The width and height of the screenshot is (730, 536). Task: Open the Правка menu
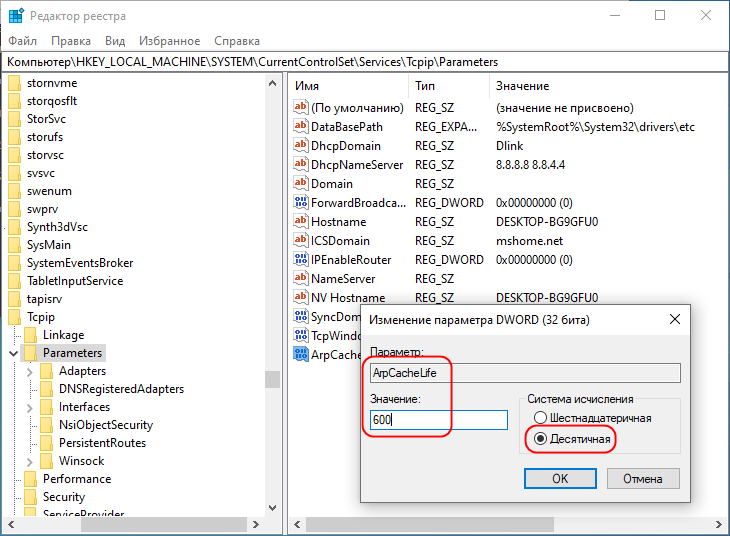[71, 41]
